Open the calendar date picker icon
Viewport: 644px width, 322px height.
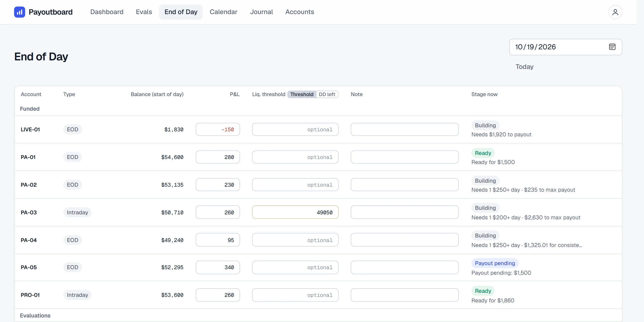coord(612,47)
